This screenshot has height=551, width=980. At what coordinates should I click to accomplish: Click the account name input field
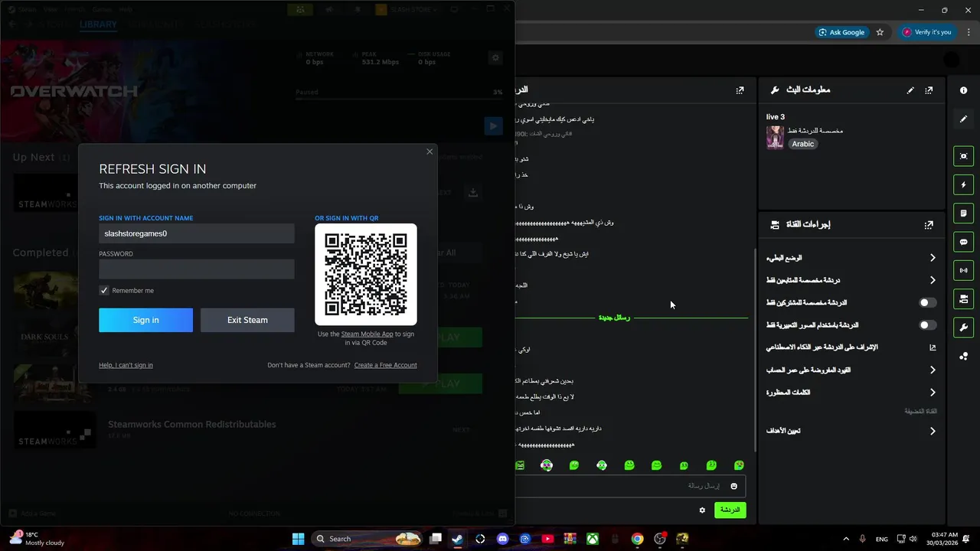[x=197, y=233]
